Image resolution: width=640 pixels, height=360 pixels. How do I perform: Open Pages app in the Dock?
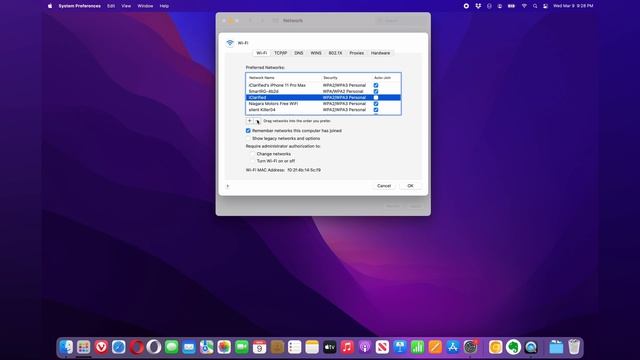click(x=435, y=347)
